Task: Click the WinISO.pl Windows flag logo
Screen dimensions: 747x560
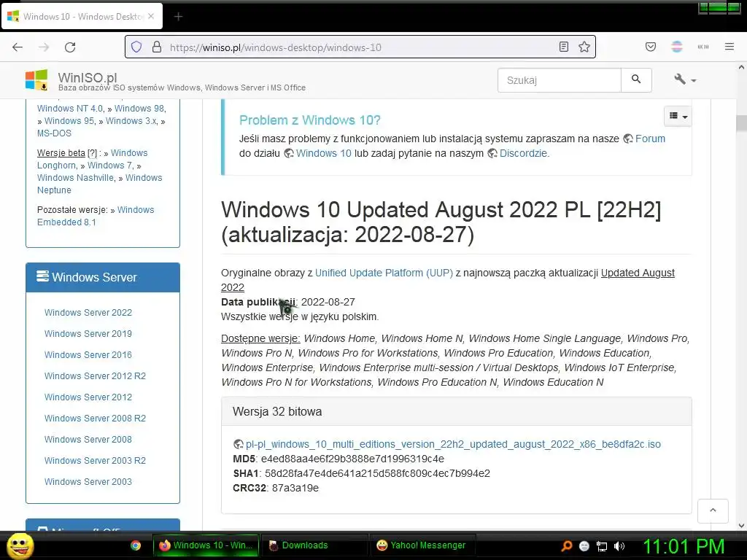Action: [x=36, y=80]
